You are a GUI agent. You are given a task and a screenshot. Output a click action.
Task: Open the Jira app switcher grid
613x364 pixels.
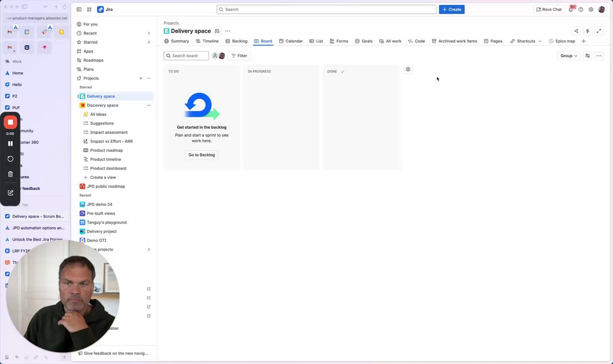(89, 10)
